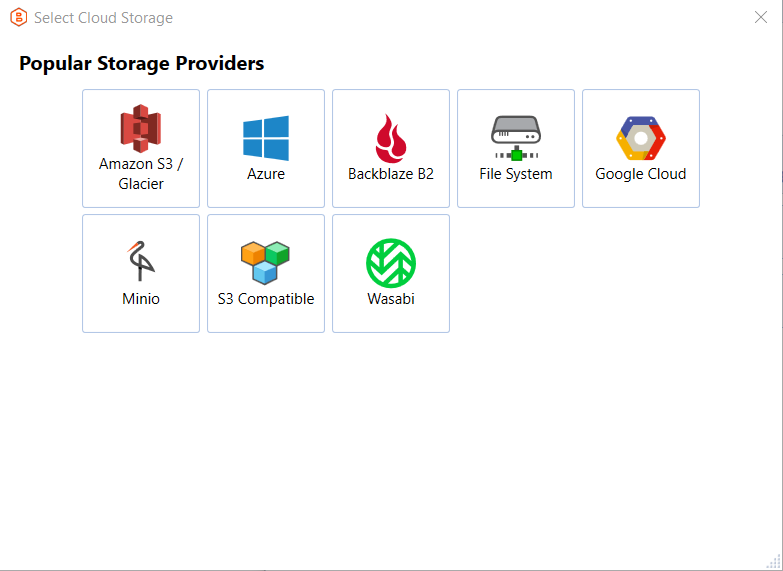Click the window resize grip at corner
The height and width of the screenshot is (571, 783).
(774, 562)
